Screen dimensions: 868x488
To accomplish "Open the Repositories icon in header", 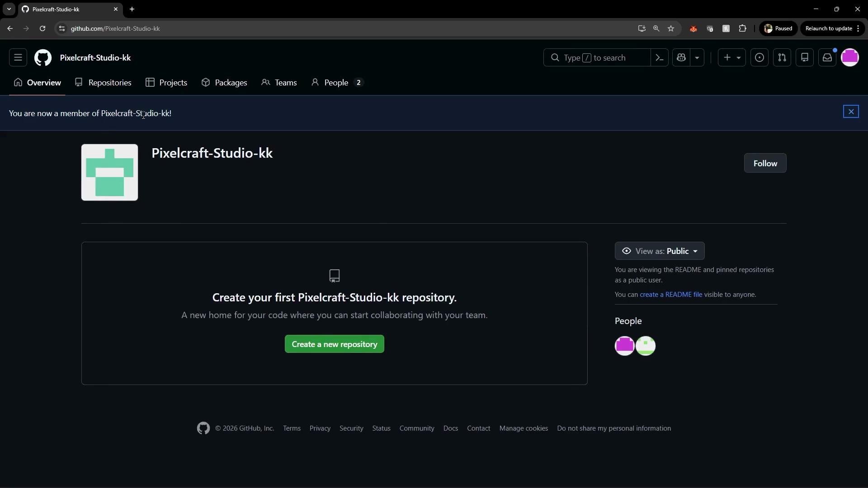I will coord(805,57).
